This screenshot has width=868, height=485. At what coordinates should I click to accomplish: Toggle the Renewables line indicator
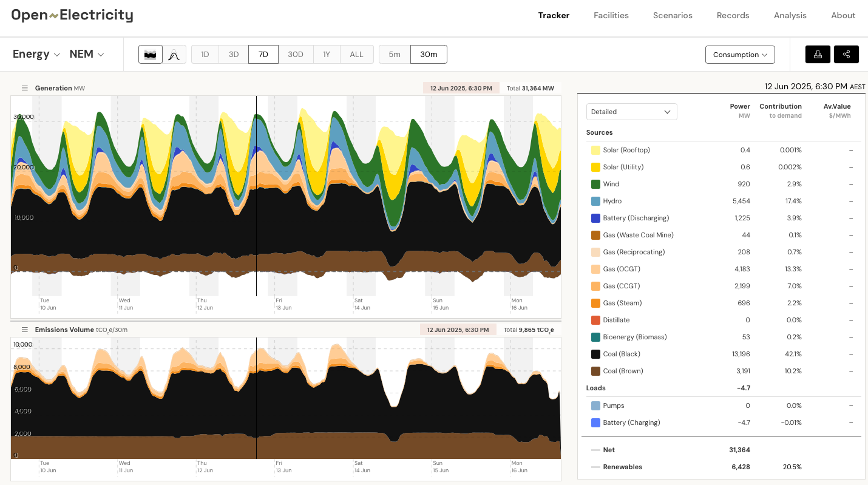595,467
